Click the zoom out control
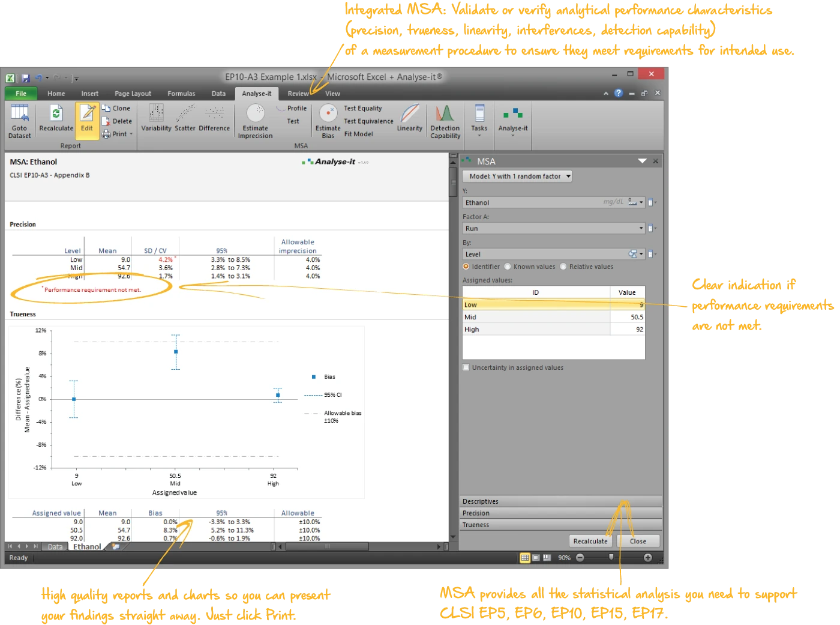 tap(579, 558)
